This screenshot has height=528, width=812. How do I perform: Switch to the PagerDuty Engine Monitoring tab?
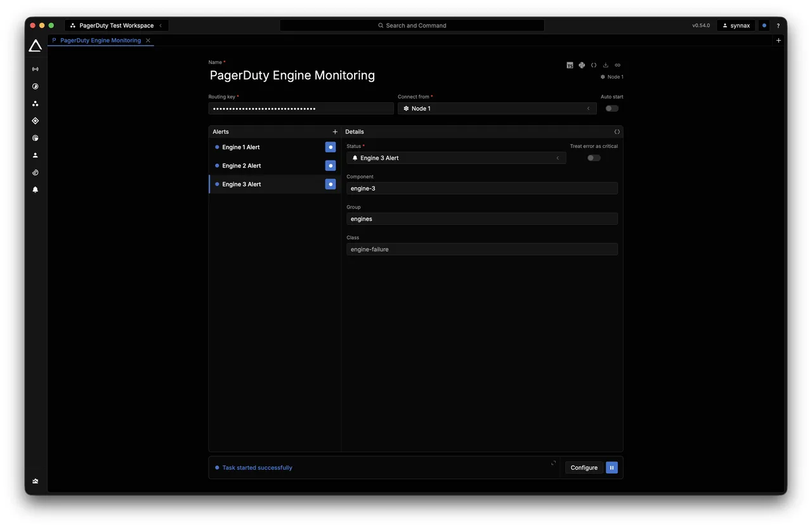click(x=100, y=41)
